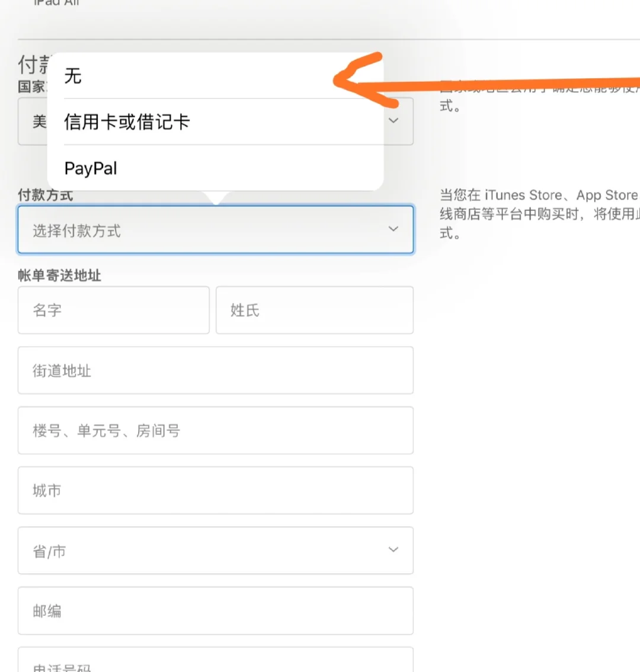Click the chevron icon on the payment method field
This screenshot has height=672, width=640.
pyautogui.click(x=393, y=230)
